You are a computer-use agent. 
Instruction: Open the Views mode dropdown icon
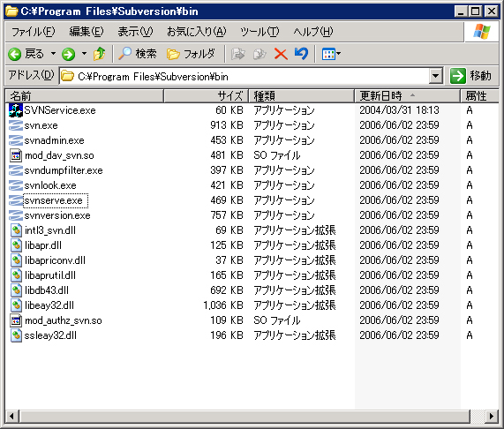click(331, 54)
